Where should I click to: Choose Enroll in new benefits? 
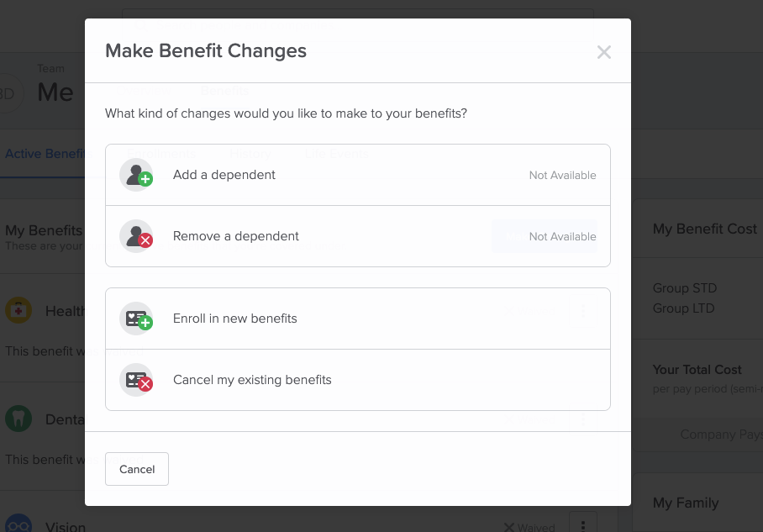[358, 319]
